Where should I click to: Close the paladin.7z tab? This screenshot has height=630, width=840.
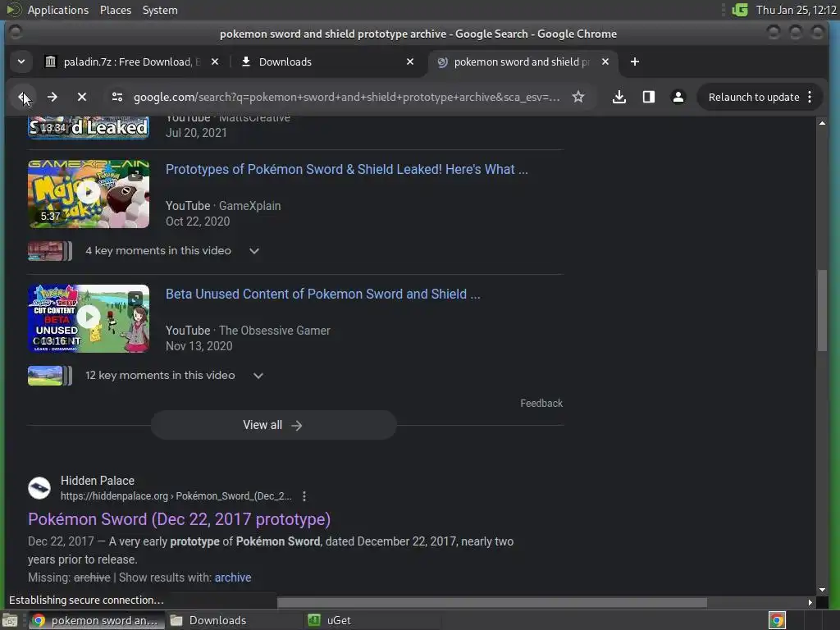click(215, 62)
